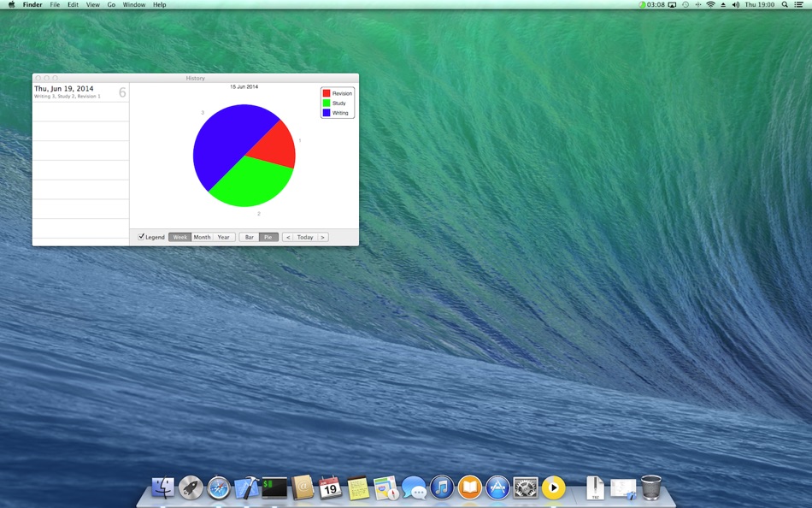Switch the chart range to Year
The image size is (812, 508).
tap(224, 237)
